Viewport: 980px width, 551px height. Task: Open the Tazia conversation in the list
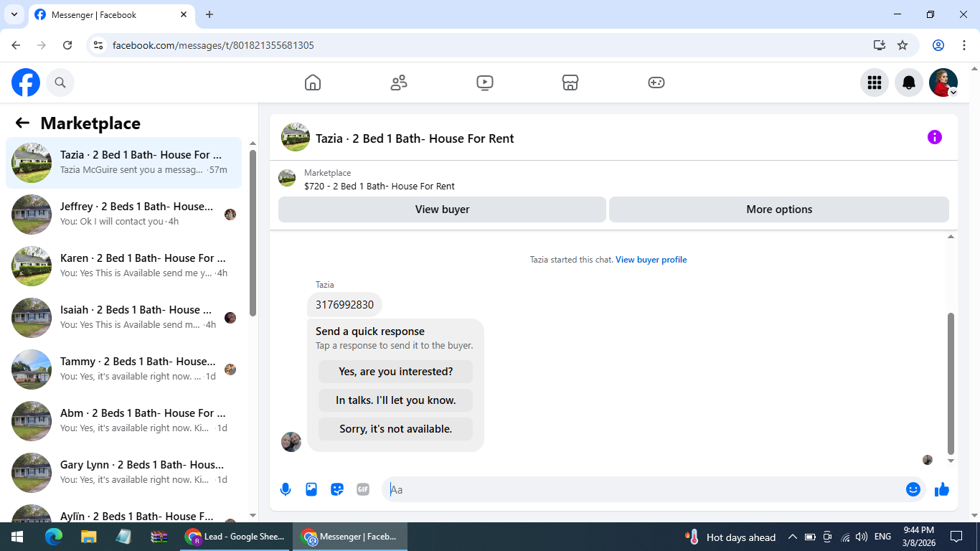click(124, 163)
